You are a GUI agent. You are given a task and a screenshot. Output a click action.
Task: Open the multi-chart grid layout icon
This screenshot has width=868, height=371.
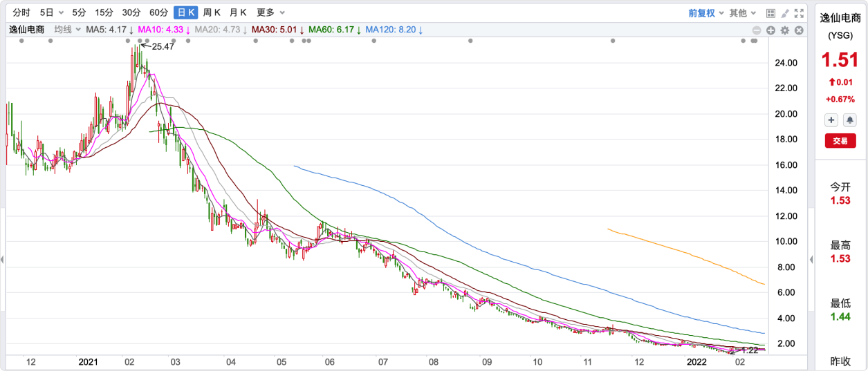point(771,12)
